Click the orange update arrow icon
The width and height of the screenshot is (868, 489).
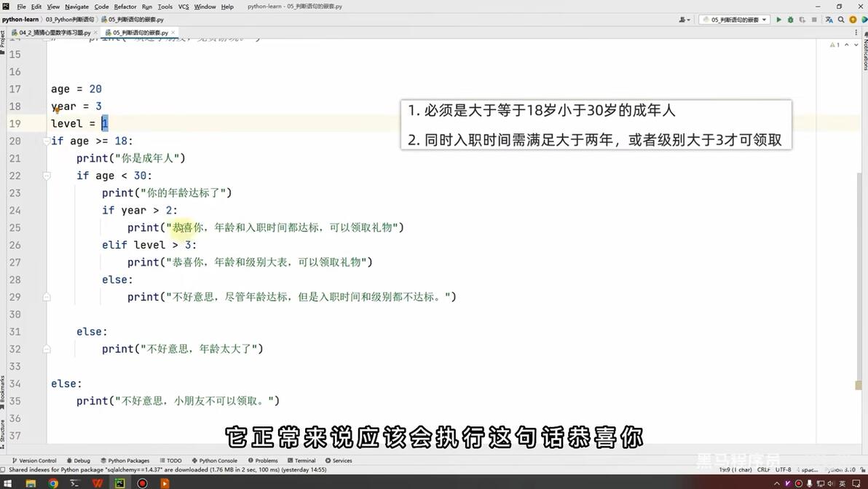pyautogui.click(x=853, y=20)
